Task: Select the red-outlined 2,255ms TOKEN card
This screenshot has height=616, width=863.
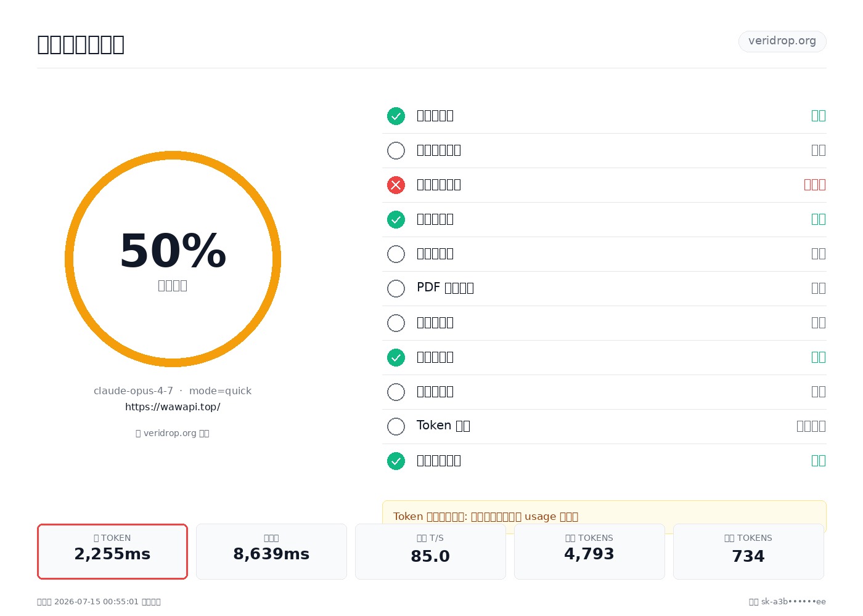Action: (112, 551)
